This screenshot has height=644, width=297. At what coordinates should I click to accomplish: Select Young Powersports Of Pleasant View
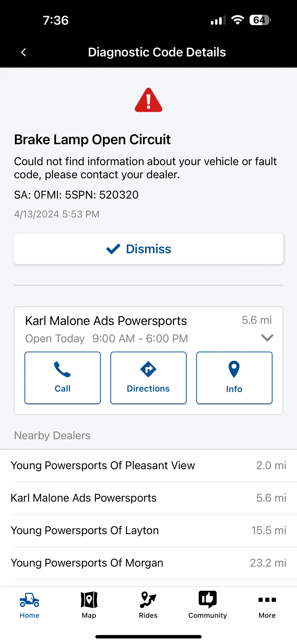pos(148,465)
